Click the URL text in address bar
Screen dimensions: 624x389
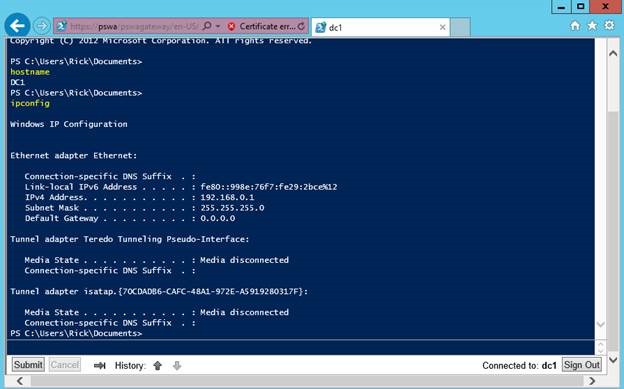click(x=134, y=27)
